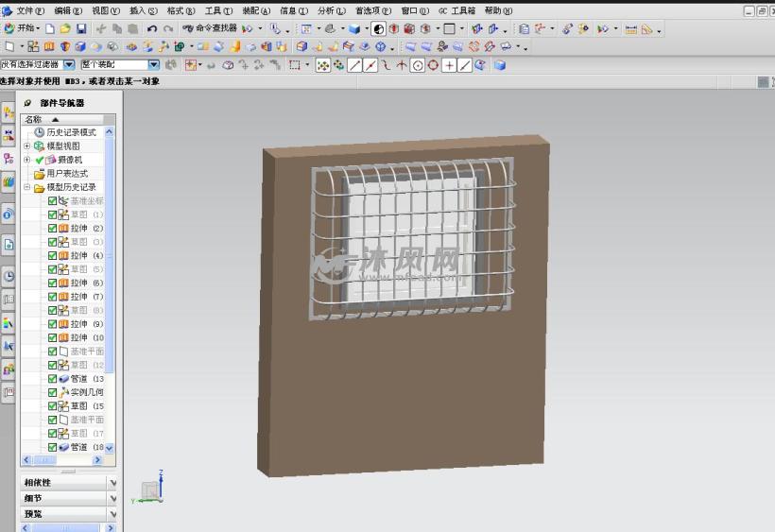Open the 视图 (View) menu

coord(105,10)
